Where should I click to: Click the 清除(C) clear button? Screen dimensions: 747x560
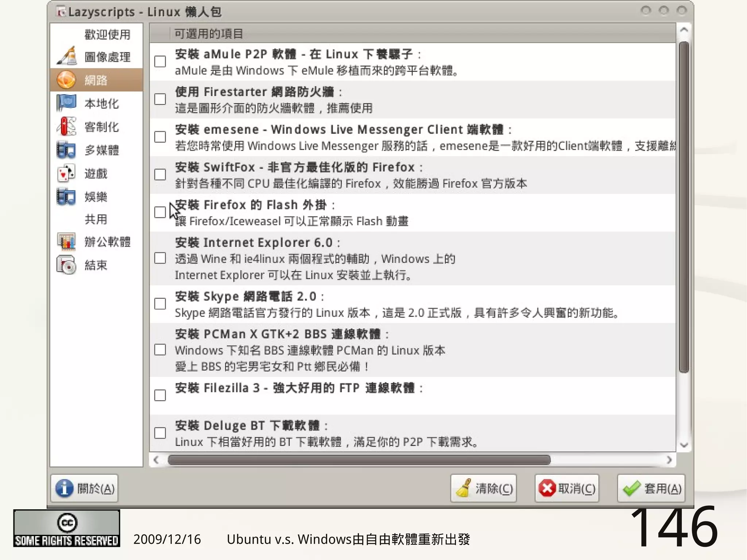pos(484,488)
